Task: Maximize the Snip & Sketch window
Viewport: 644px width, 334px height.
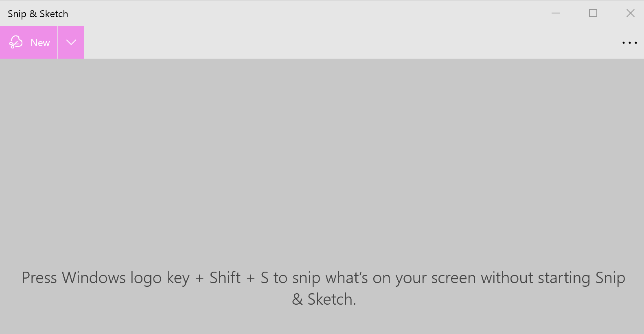Action: [593, 13]
